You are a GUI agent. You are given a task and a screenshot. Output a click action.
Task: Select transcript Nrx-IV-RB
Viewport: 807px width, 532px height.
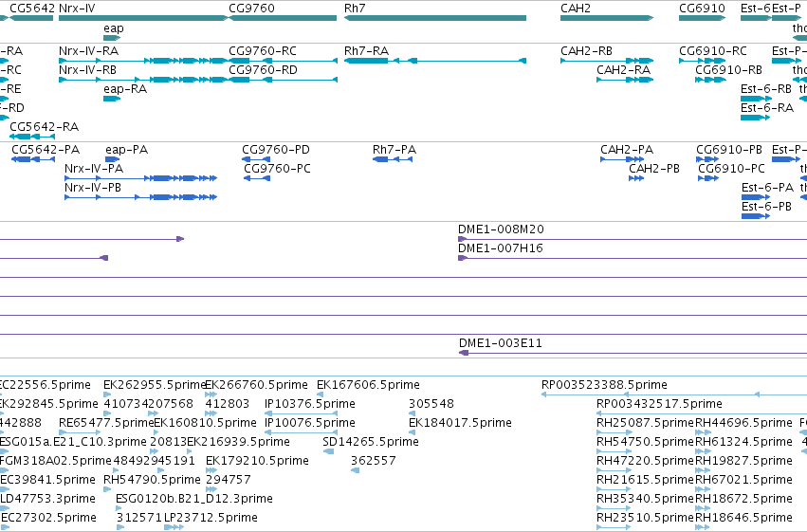click(143, 80)
